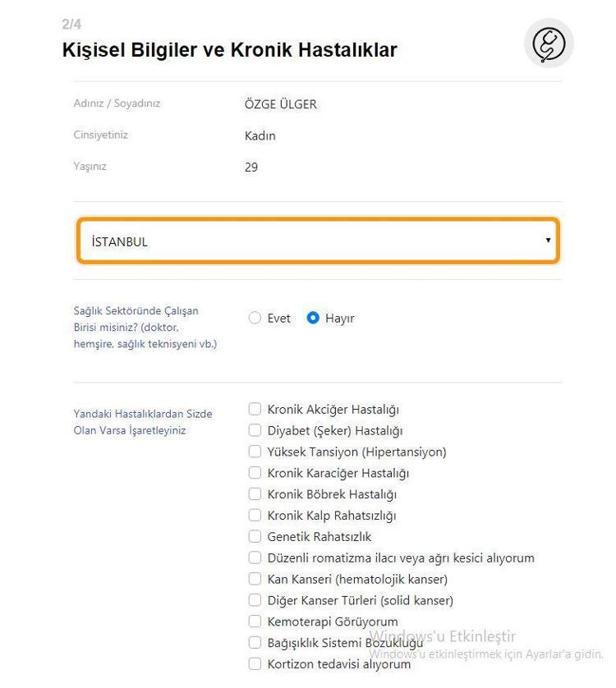Click the name value ÖZGE ÜLGER

pos(281,104)
